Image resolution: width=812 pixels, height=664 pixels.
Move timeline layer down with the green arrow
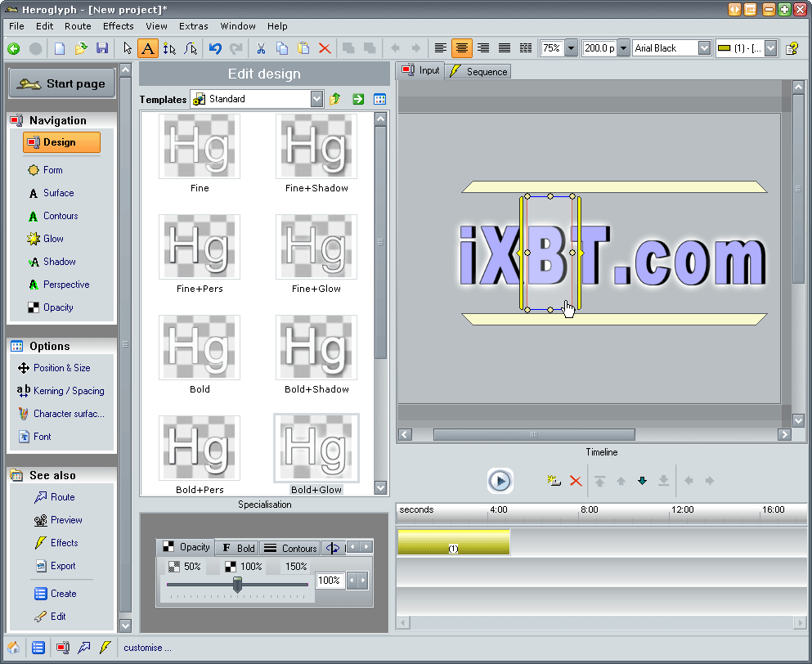point(642,481)
